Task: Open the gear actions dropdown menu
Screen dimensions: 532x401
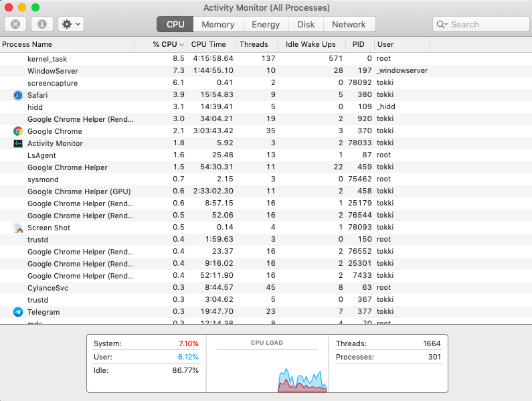Action: pyautogui.click(x=71, y=24)
